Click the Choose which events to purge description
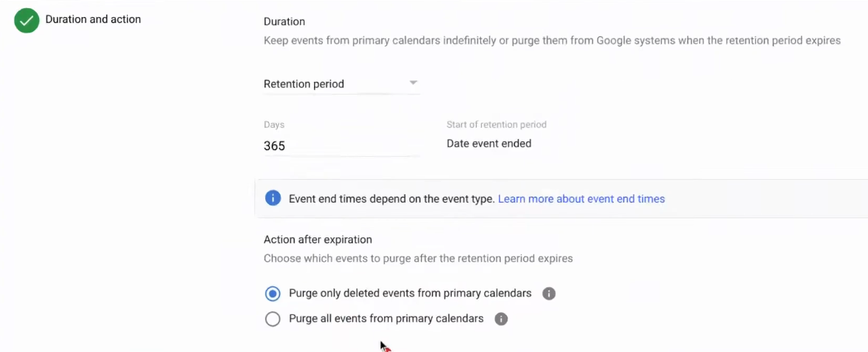The height and width of the screenshot is (352, 868). tap(418, 259)
